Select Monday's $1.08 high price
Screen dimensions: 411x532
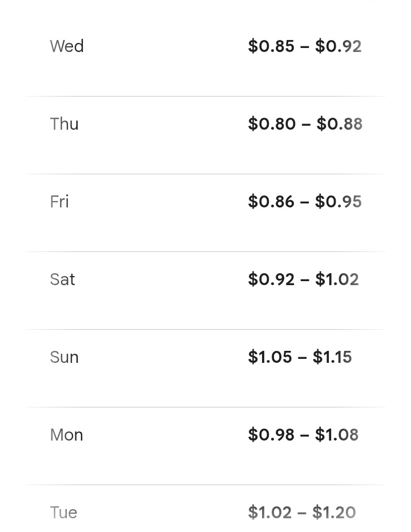(x=337, y=435)
